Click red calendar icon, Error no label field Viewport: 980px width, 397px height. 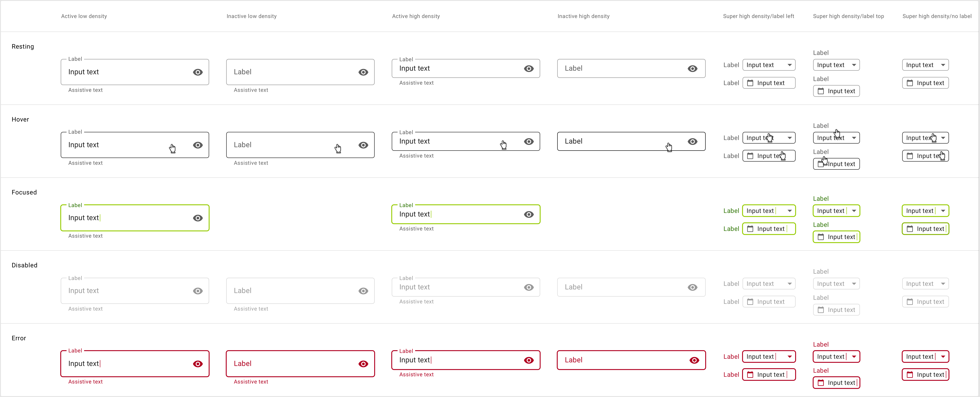(910, 374)
